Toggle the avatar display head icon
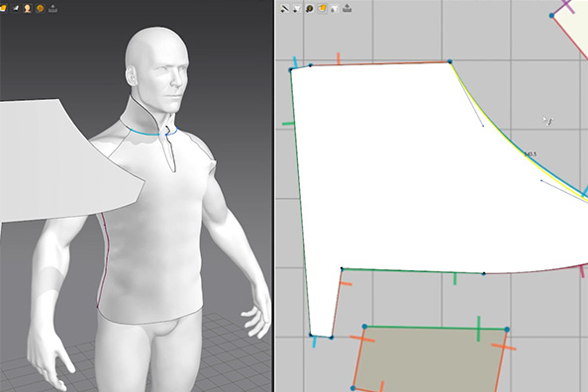Viewport: 588px width, 392px height. (28, 8)
